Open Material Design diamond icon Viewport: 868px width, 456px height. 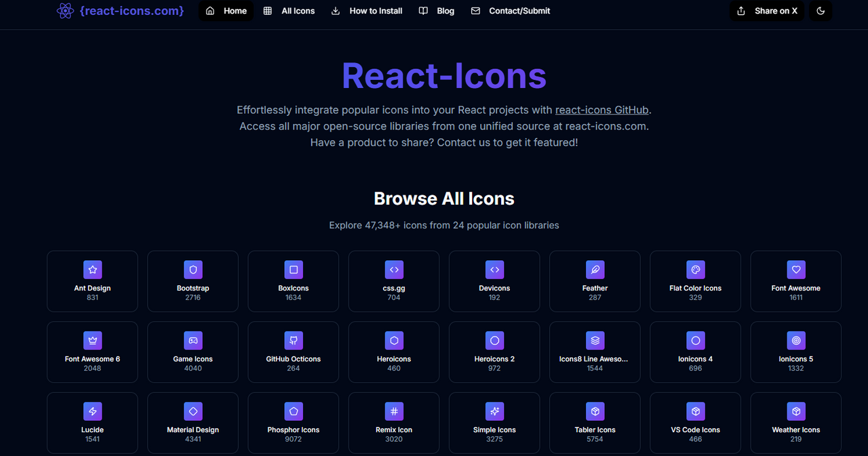193,411
